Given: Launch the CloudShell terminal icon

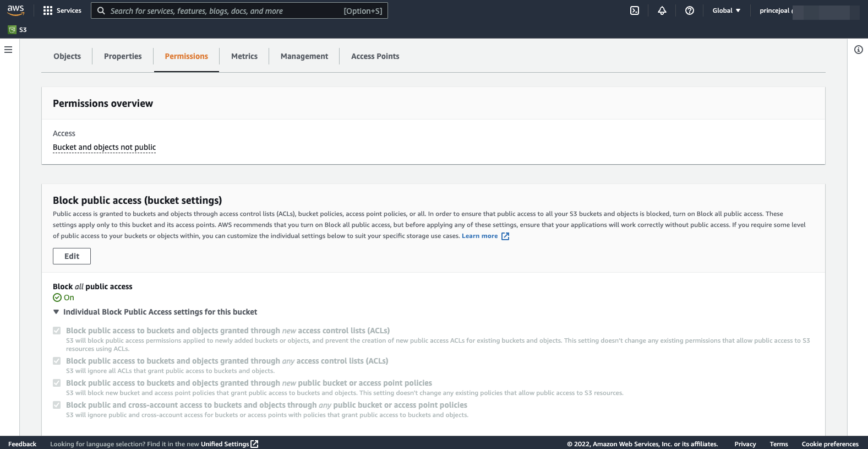Looking at the screenshot, I should pos(635,10).
